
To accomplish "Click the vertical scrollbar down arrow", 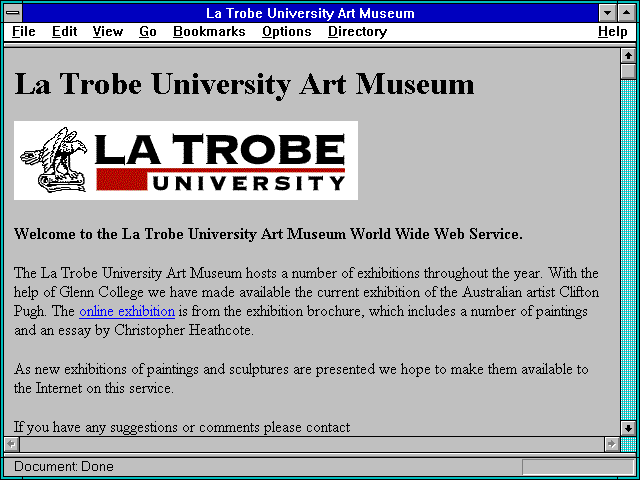I will coord(628,428).
